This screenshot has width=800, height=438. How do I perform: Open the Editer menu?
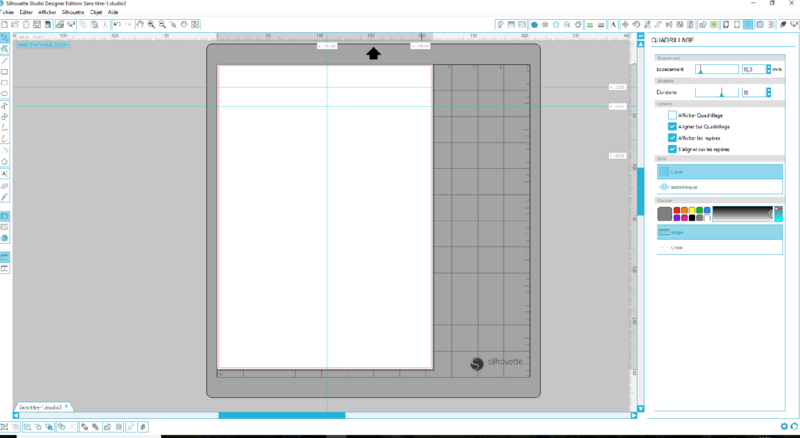click(x=26, y=12)
